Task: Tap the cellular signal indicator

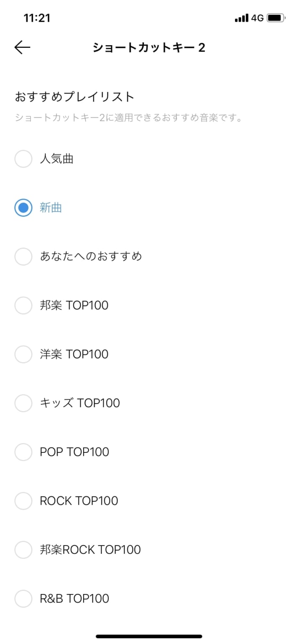Action: coord(241,18)
